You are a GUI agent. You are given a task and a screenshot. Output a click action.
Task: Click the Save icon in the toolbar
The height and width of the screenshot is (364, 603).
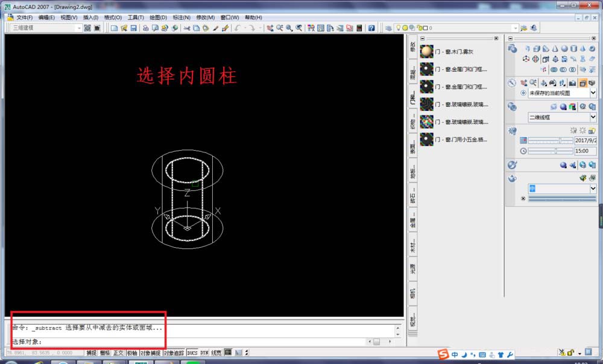133,28
